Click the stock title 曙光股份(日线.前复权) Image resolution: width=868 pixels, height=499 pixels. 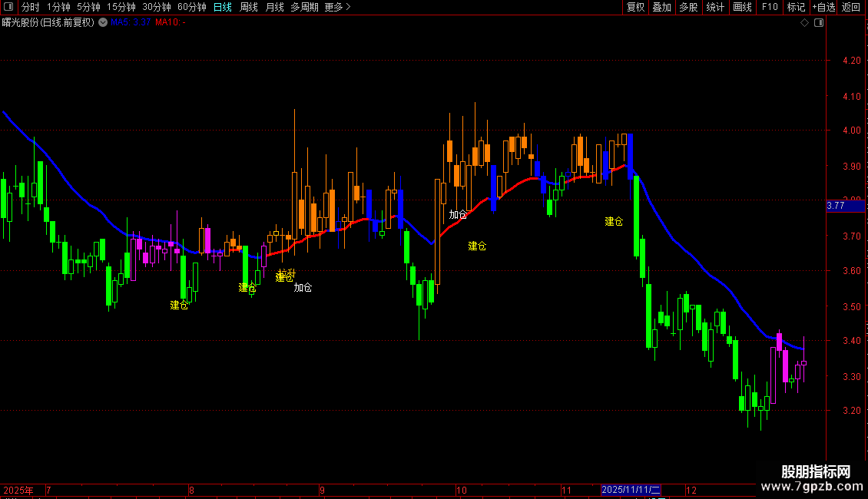point(48,22)
